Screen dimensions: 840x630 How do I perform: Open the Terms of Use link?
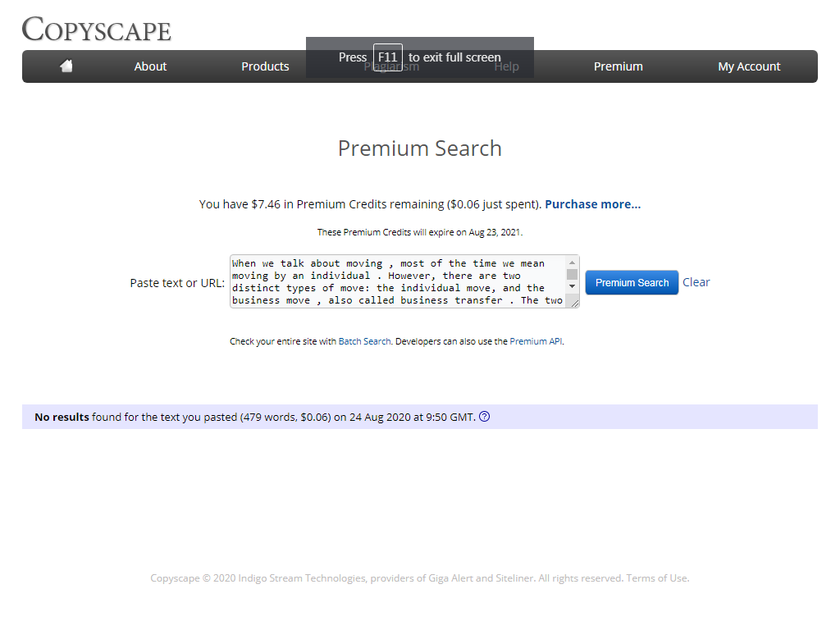pos(657,578)
